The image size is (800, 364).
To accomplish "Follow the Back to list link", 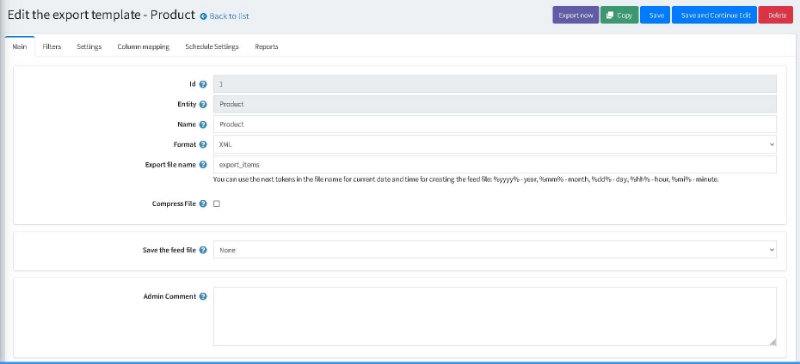I will (229, 16).
